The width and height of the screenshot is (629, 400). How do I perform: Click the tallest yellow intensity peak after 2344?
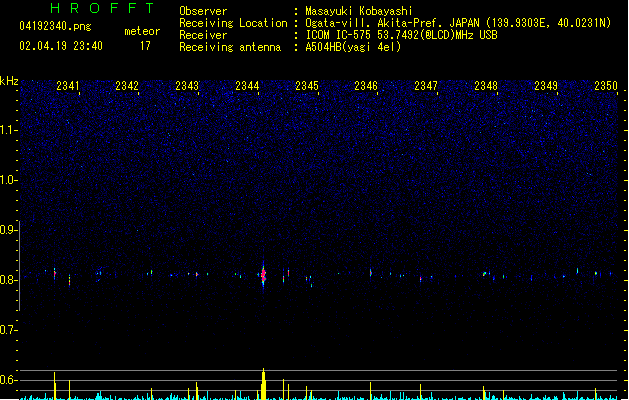click(263, 384)
